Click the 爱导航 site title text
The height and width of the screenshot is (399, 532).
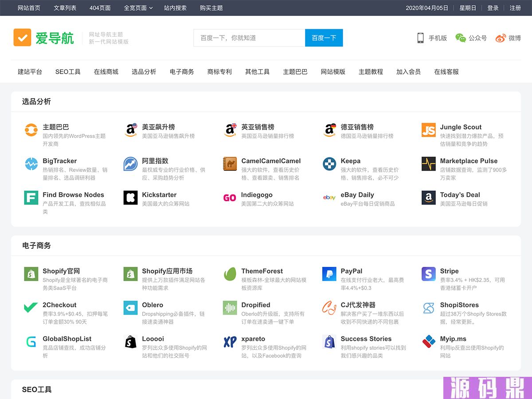[x=55, y=38]
